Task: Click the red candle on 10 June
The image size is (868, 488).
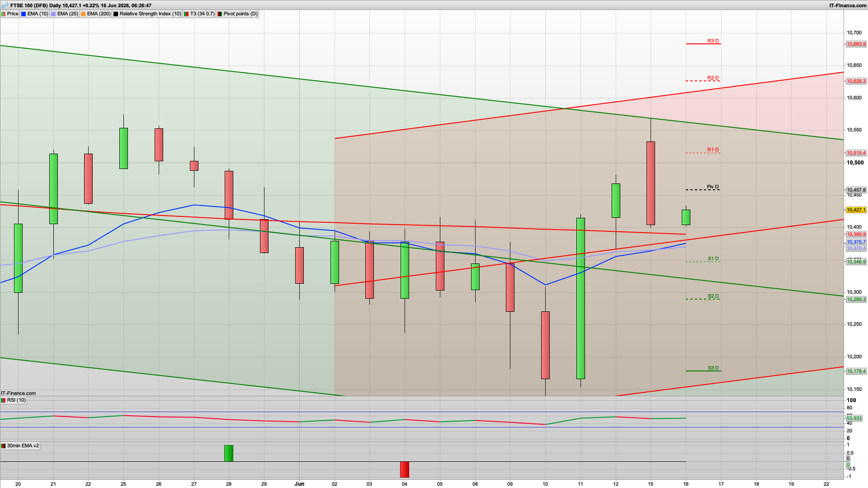Action: pyautogui.click(x=545, y=345)
